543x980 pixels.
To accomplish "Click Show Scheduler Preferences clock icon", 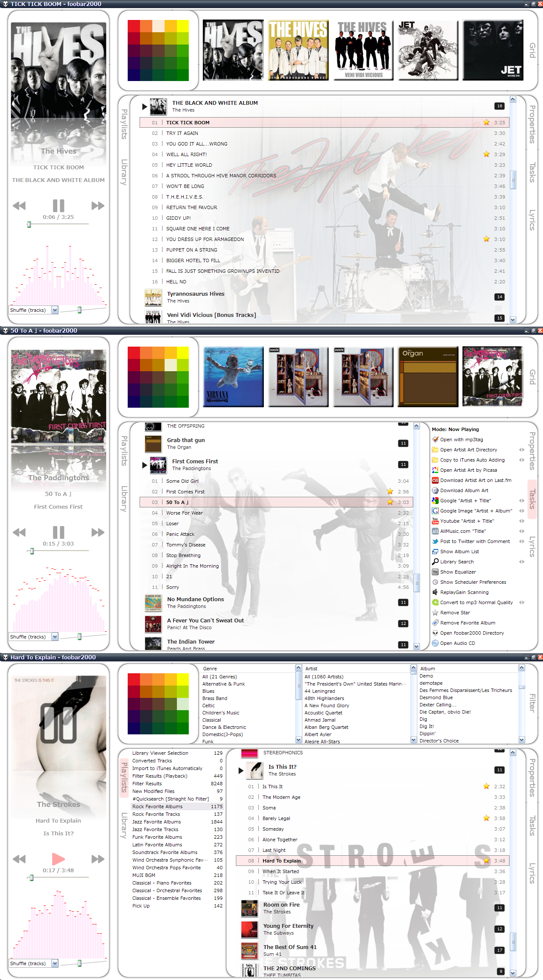I will click(435, 582).
